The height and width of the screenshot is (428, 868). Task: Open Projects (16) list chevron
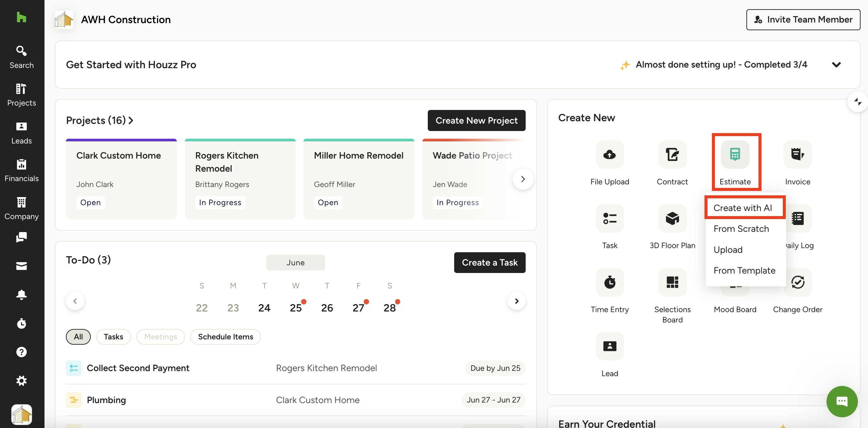pyautogui.click(x=131, y=120)
